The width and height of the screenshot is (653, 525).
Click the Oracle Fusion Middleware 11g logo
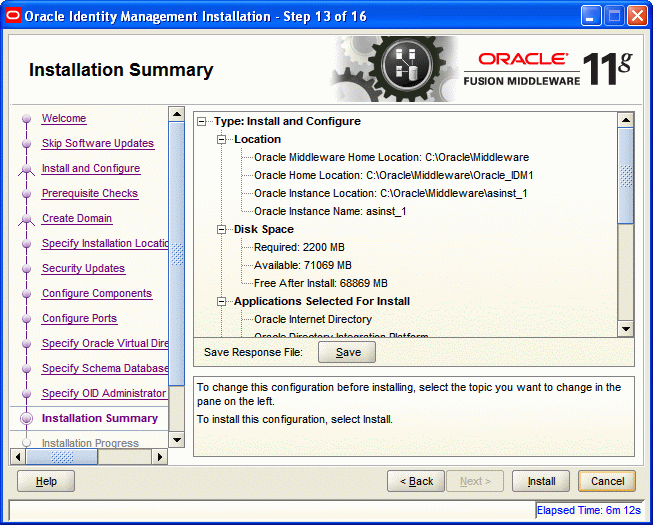pos(548,68)
